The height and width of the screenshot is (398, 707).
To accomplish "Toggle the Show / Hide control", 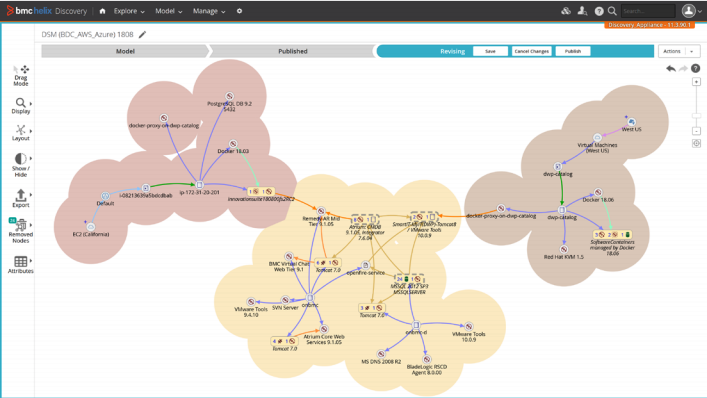I will (x=21, y=165).
